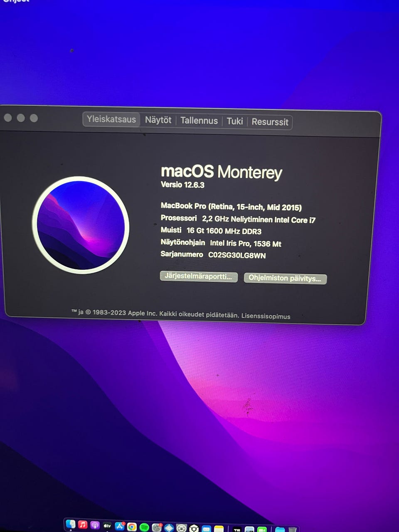The width and height of the screenshot is (399, 532).
Task: Click the Intel Iris Pro, 1536 Mt value
Action: click(x=246, y=244)
